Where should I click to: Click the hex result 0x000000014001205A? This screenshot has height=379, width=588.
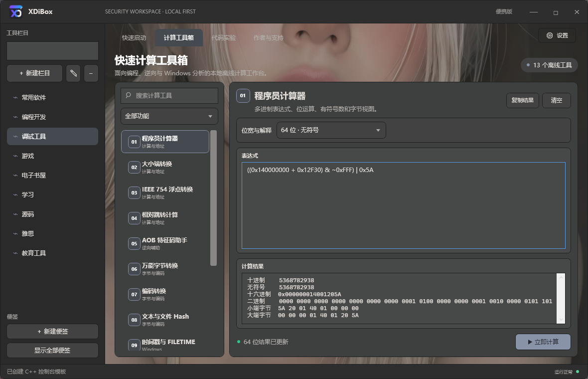coord(309,295)
